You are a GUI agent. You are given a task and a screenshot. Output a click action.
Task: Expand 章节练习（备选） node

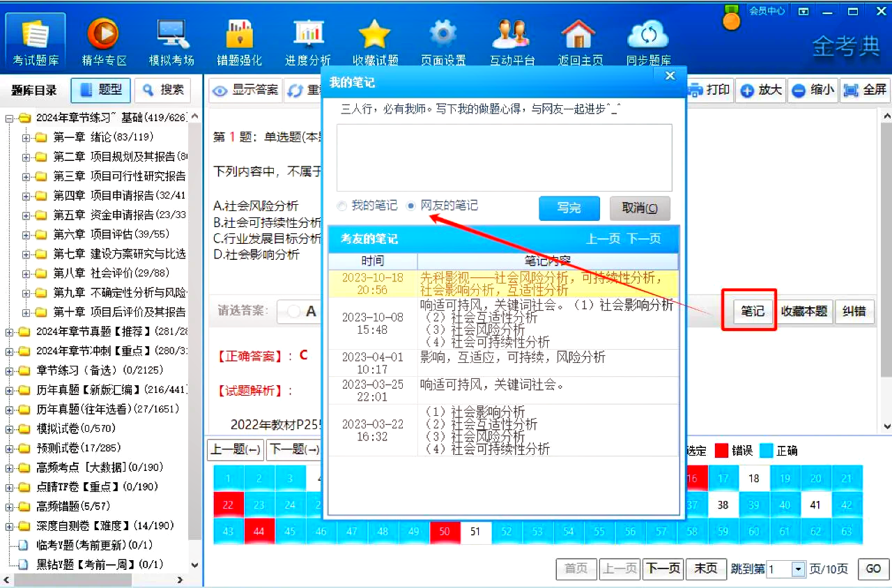(x=10, y=370)
